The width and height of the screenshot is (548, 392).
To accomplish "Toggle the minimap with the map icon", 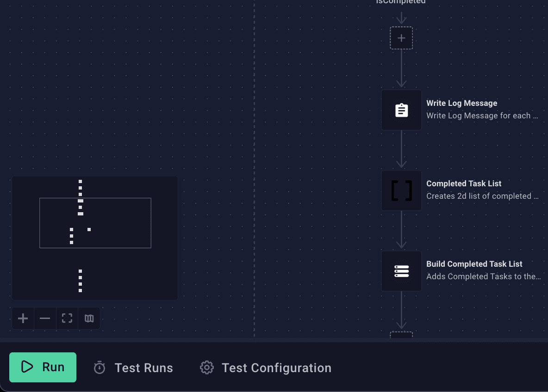I will point(89,318).
